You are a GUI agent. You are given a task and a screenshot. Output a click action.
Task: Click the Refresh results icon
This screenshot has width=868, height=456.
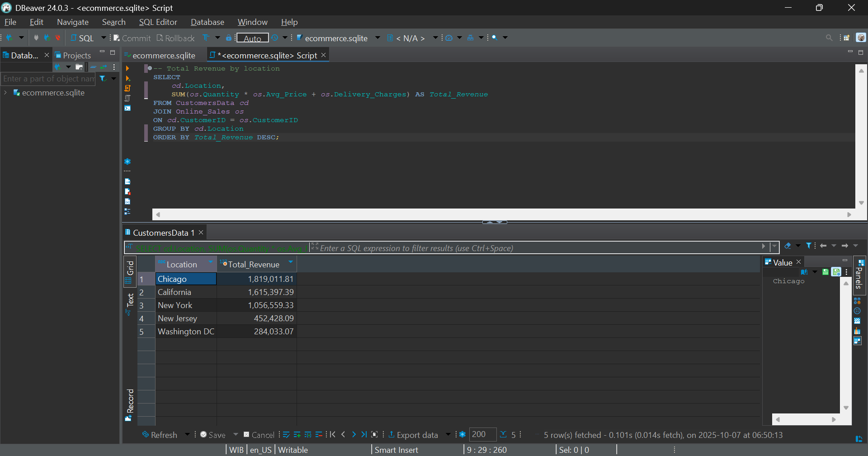tap(146, 435)
